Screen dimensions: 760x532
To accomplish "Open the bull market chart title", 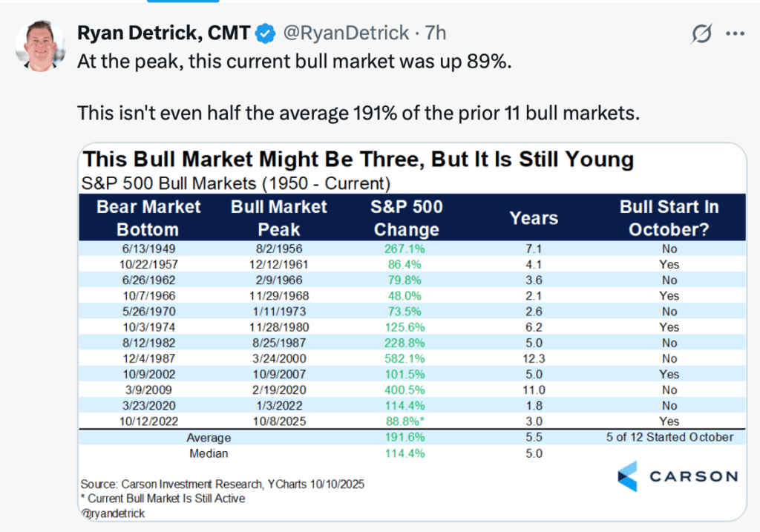I will pos(358,160).
